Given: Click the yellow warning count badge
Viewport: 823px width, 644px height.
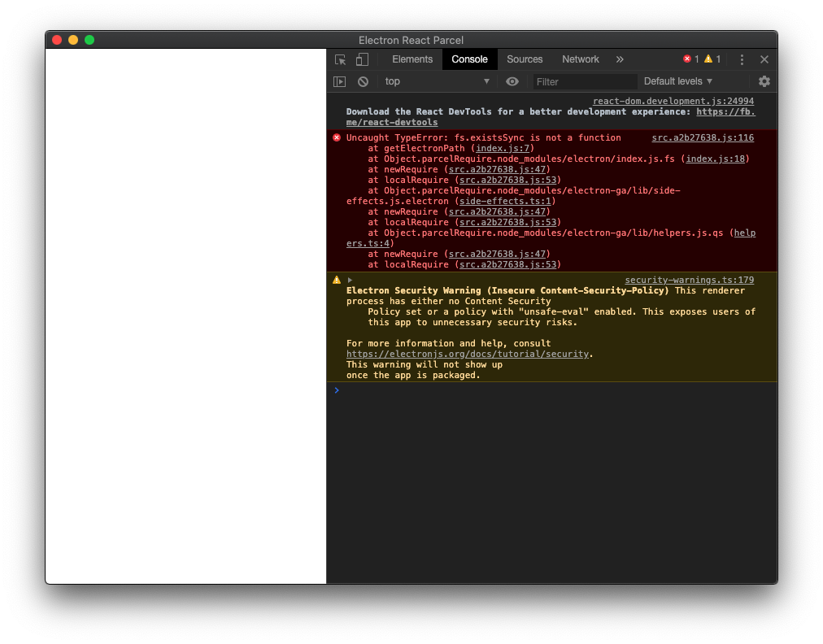Looking at the screenshot, I should click(712, 59).
